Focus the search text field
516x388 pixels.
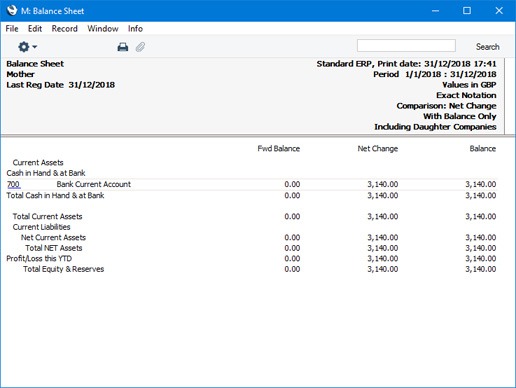tap(406, 46)
